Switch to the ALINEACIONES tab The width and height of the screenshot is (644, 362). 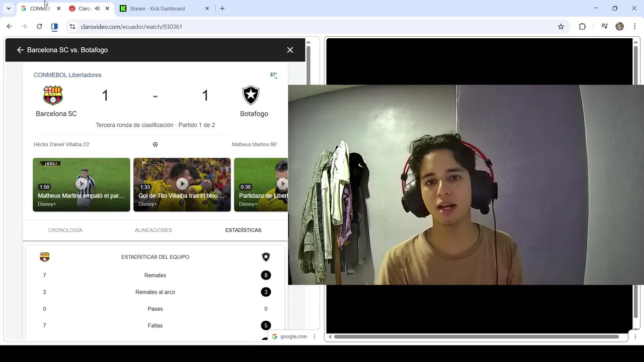153,230
